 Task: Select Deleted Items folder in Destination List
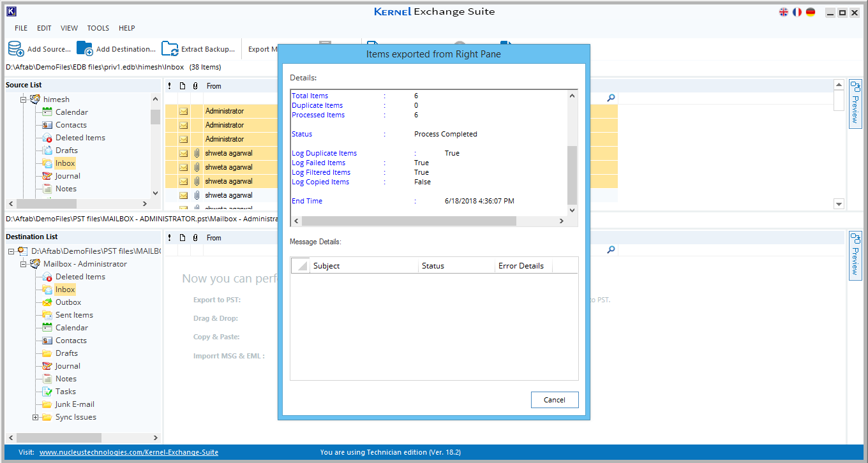click(80, 277)
